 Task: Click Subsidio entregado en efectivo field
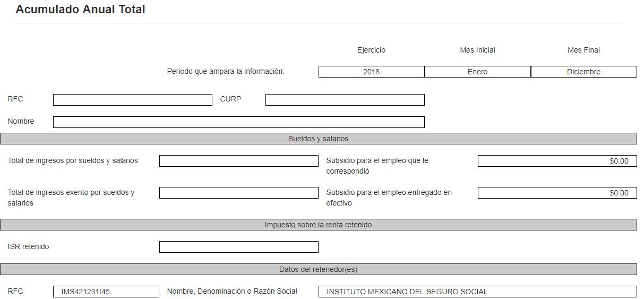(557, 193)
